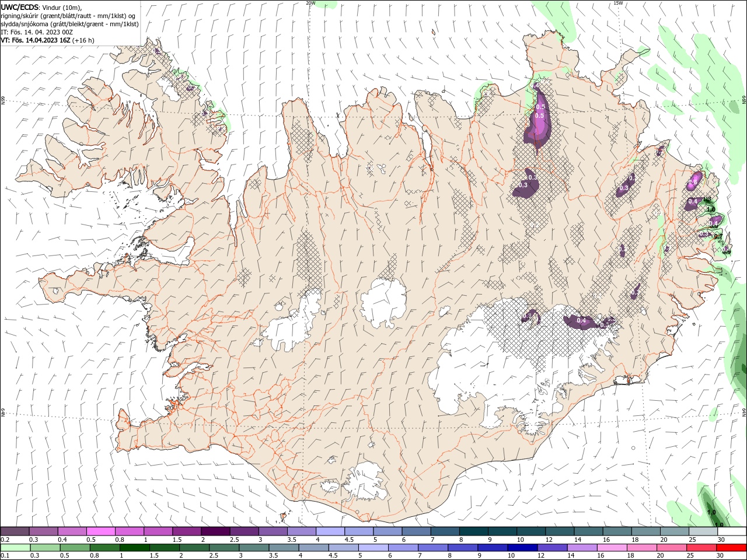The width and height of the screenshot is (747, 560).
Task: Select the 'IT: Fös. 14. 04. 2023 00Z' initial-time line
Action: tap(36, 32)
